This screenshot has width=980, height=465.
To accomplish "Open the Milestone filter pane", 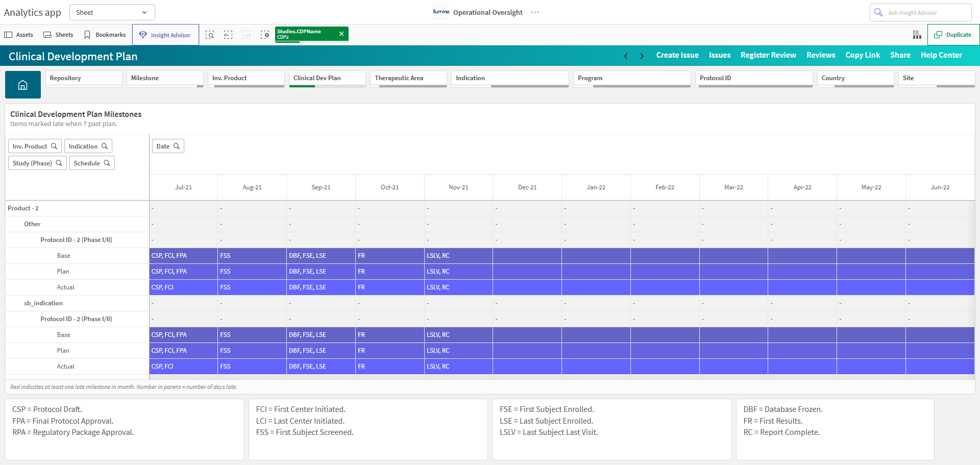I will 165,79.
